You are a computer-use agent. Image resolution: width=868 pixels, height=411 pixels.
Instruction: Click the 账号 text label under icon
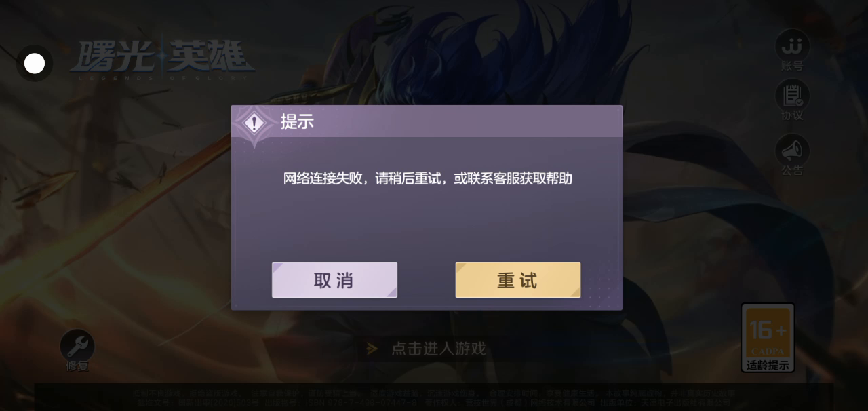click(x=792, y=66)
